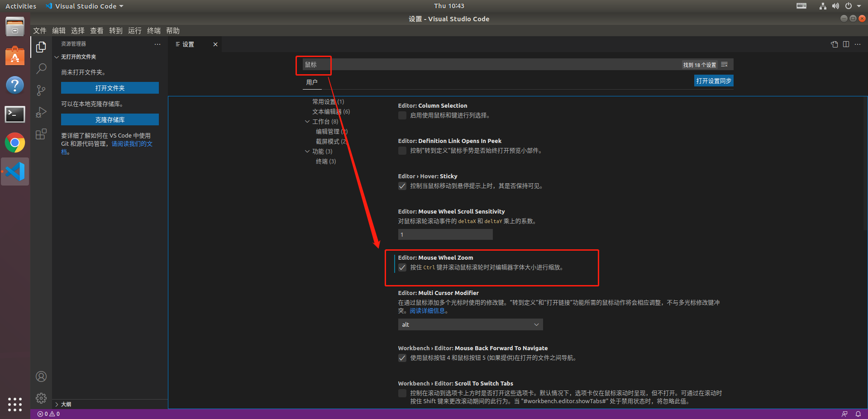Open the 帮助 menu
Image resolution: width=868 pixels, height=419 pixels.
click(x=173, y=31)
